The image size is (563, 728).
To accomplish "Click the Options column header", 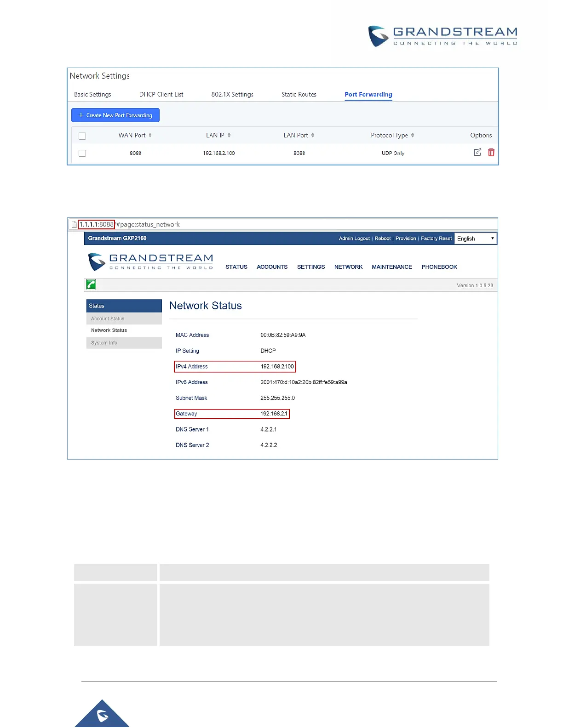I will tap(481, 135).
